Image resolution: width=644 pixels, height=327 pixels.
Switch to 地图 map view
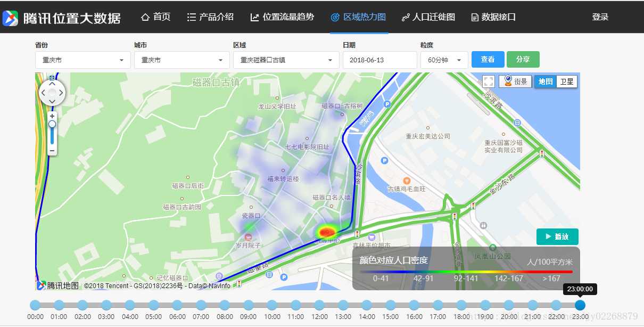[546, 81]
